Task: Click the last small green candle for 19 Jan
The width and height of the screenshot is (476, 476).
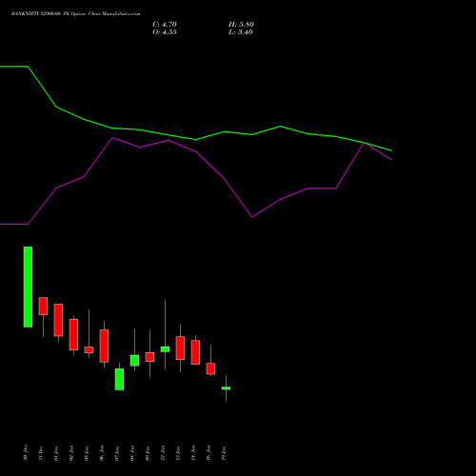Action: pos(226,388)
